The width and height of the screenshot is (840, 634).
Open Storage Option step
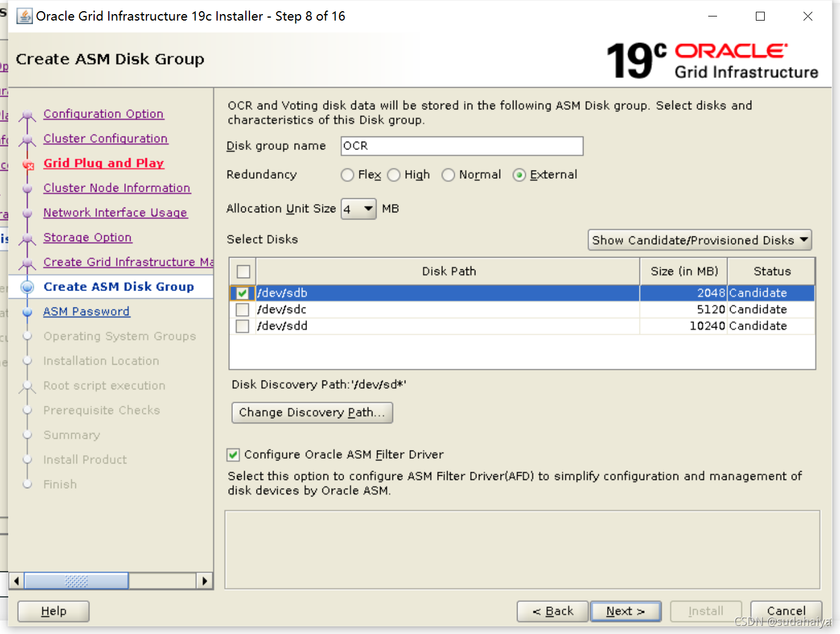click(x=88, y=238)
